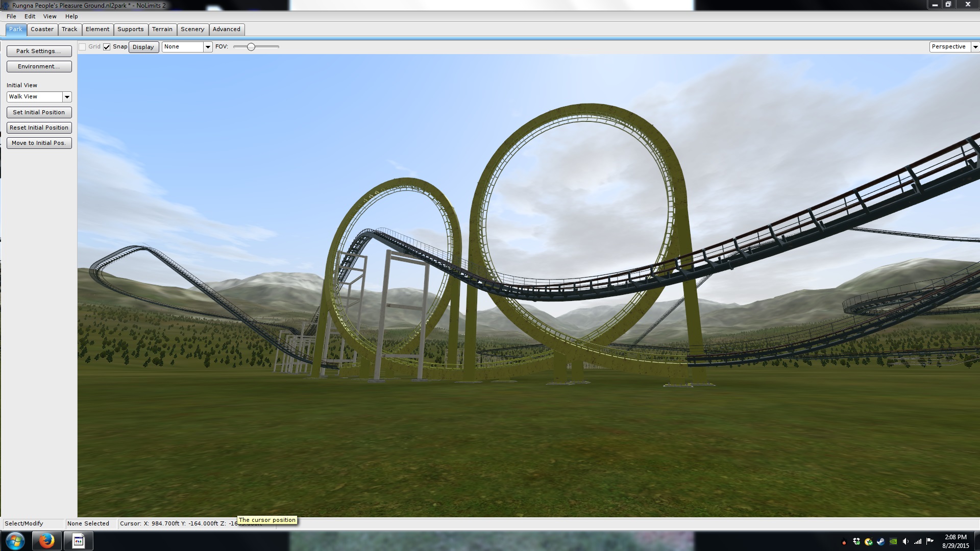This screenshot has height=551, width=980.
Task: Click the Windows Start button
Action: pyautogui.click(x=15, y=541)
